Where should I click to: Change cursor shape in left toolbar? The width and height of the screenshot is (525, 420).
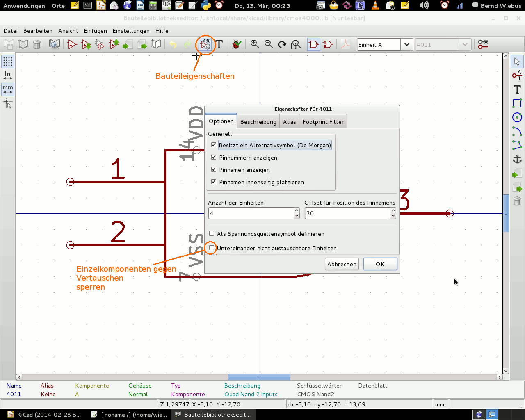point(8,104)
